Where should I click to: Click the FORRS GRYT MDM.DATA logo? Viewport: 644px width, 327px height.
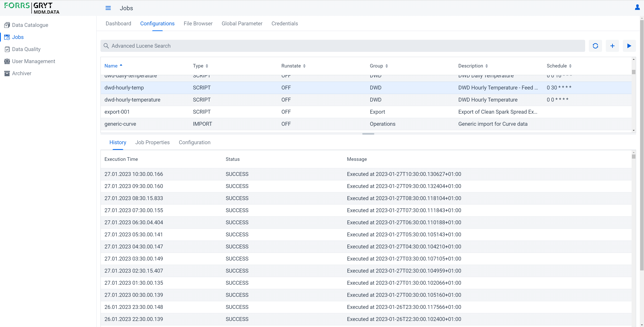tap(32, 8)
